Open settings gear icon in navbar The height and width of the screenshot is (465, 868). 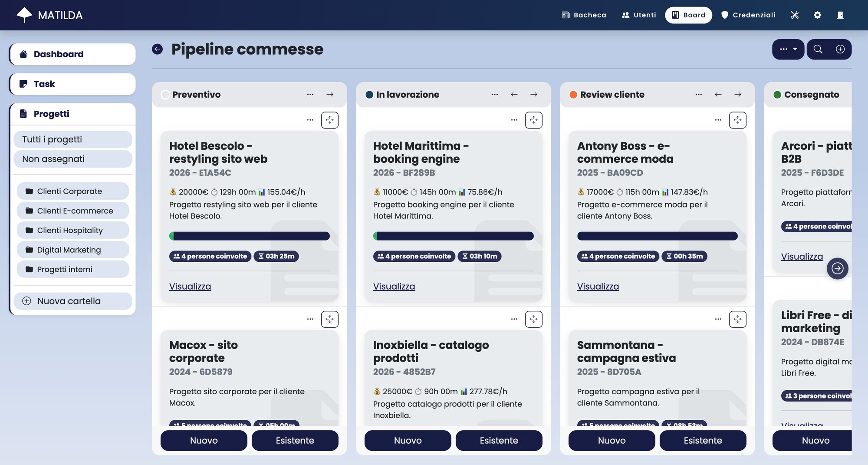[817, 15]
